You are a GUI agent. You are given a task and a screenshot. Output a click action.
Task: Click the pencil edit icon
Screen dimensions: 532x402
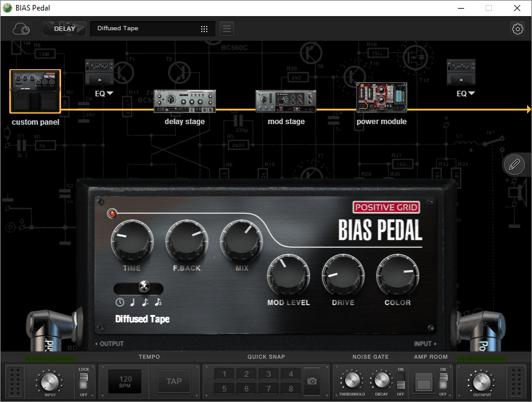(x=513, y=165)
